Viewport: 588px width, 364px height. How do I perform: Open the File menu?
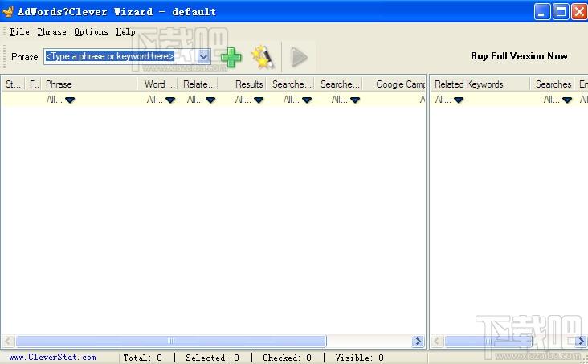coord(19,32)
